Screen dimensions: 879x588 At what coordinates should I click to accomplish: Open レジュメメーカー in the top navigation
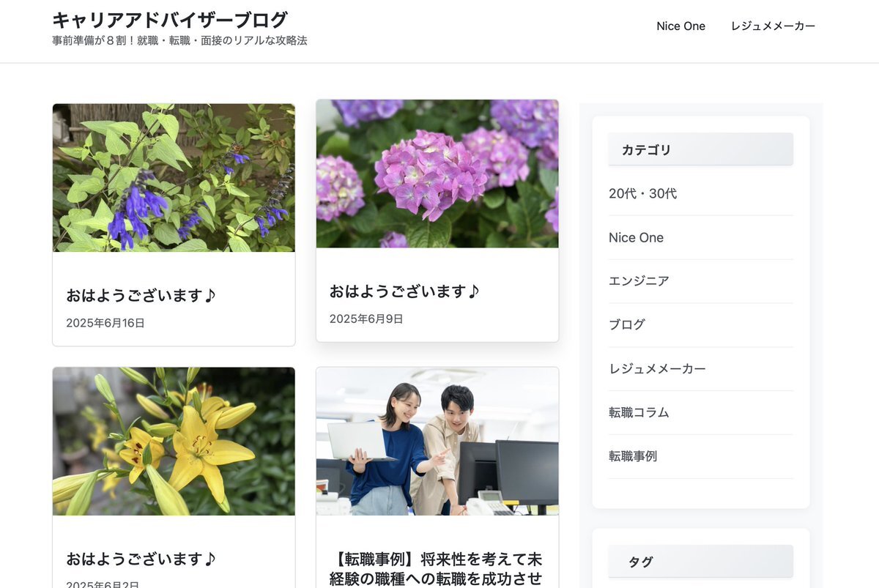pyautogui.click(x=773, y=26)
